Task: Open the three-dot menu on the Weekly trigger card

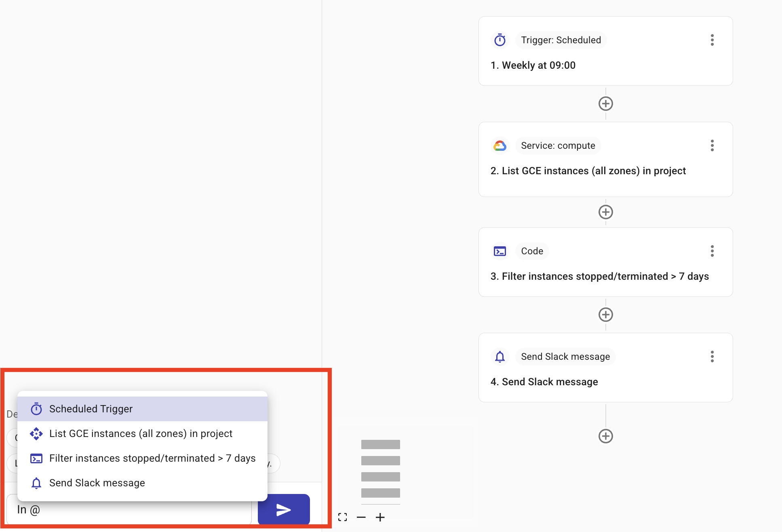Action: click(x=712, y=40)
